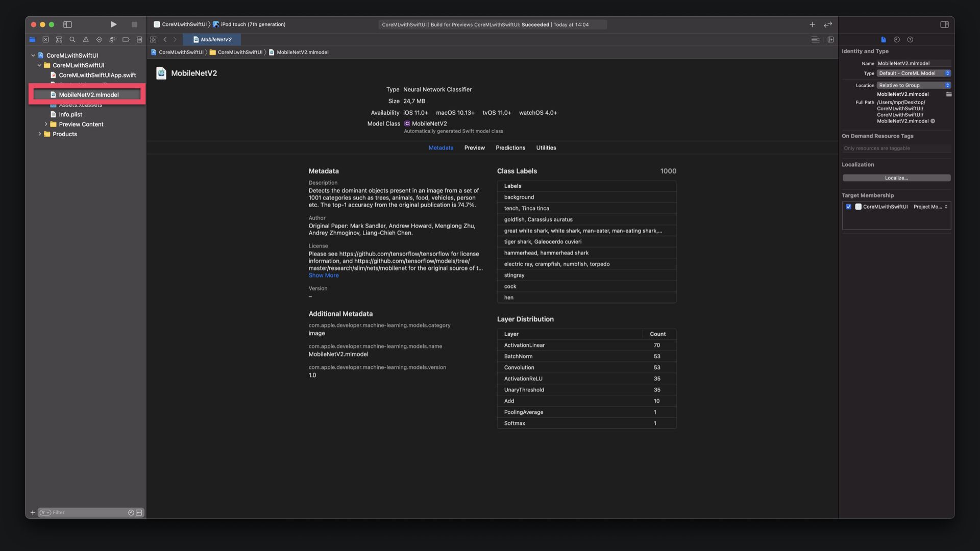The width and height of the screenshot is (980, 551).
Task: Toggle the right inspector panel
Action: [x=944, y=24]
